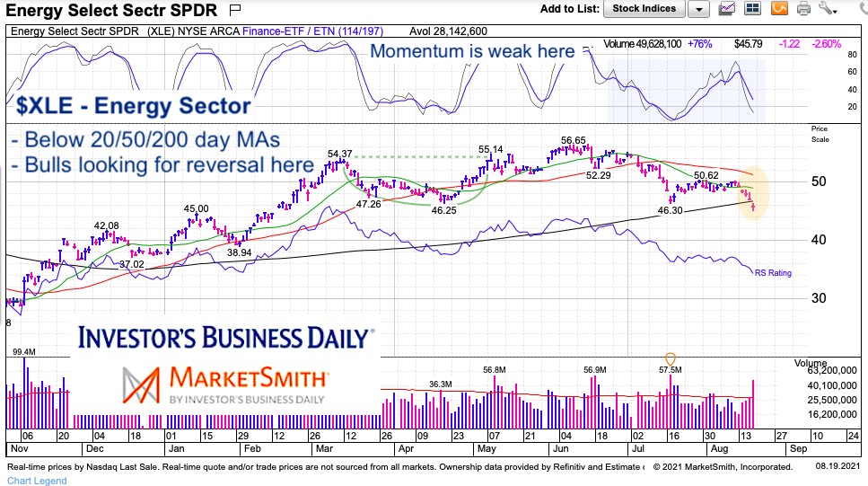Select the 38.94 price low label

coord(239,252)
